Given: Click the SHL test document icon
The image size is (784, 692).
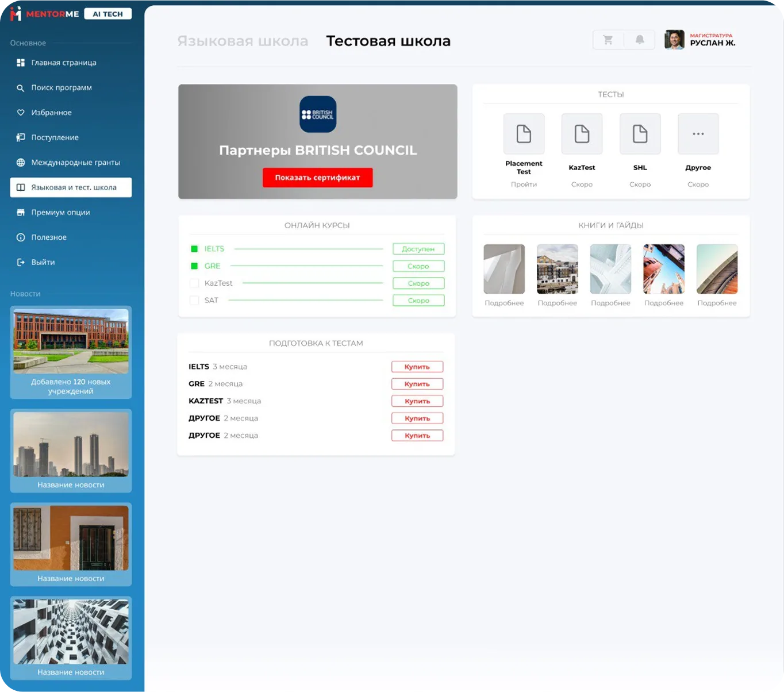Looking at the screenshot, I should click(640, 134).
